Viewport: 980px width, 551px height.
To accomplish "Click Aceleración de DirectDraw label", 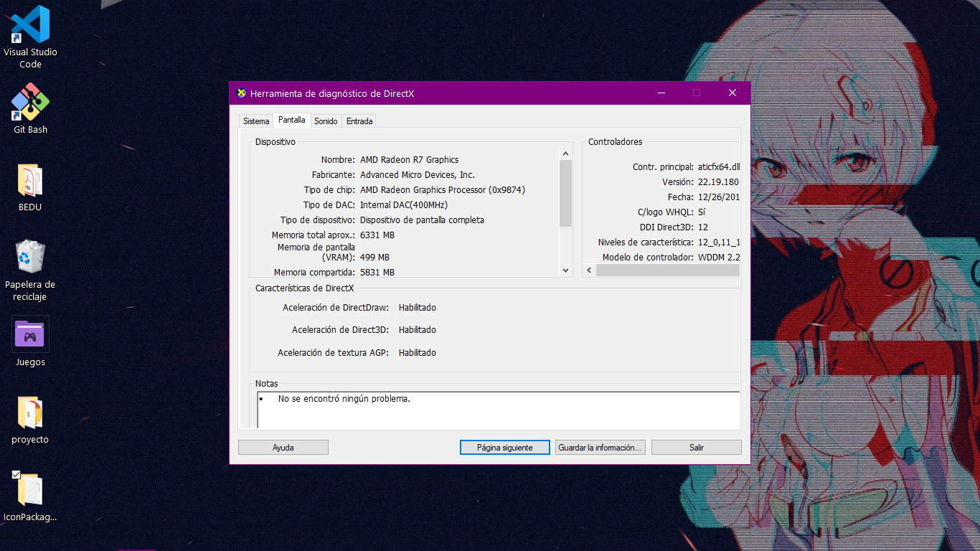I will tap(336, 308).
